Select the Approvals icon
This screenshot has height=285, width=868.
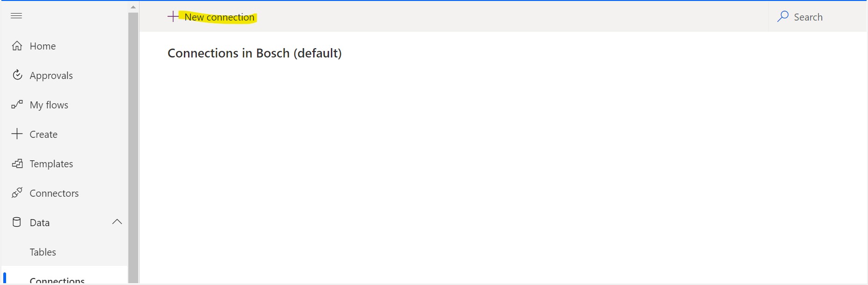(x=17, y=75)
